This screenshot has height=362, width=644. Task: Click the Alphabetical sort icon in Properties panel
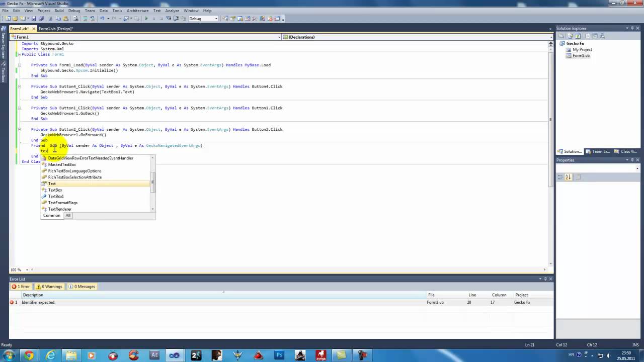click(569, 177)
